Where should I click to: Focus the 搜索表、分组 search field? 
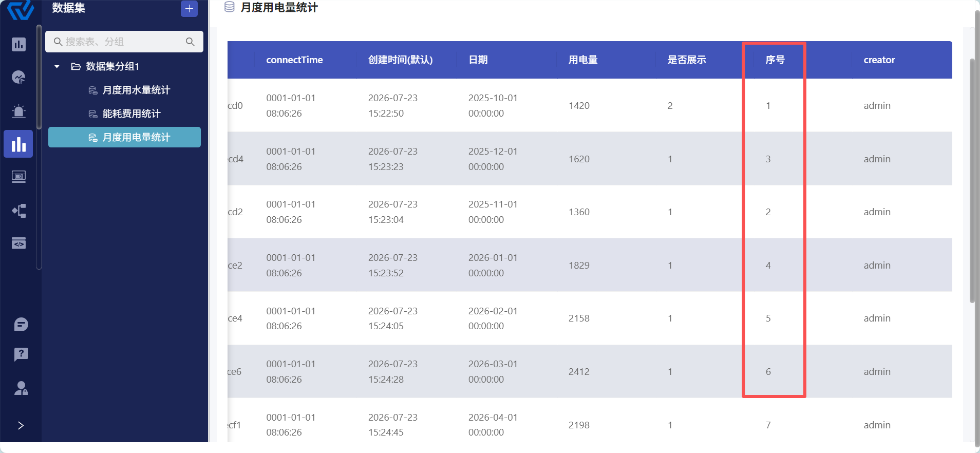click(x=124, y=42)
